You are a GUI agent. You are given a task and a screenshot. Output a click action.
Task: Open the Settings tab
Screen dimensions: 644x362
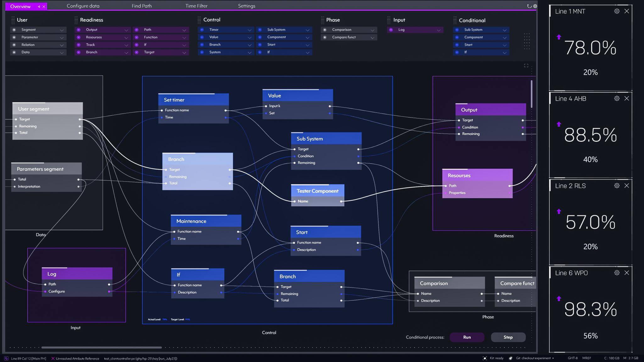click(x=247, y=6)
